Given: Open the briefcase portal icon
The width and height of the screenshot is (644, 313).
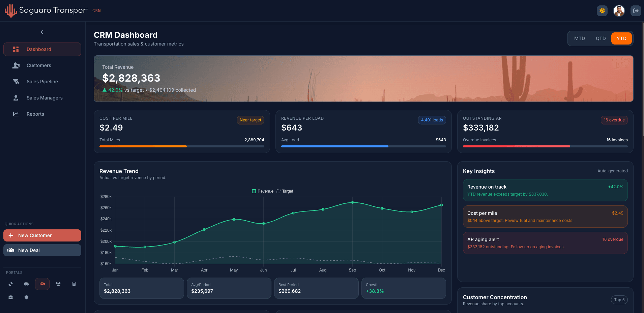Looking at the screenshot, I should pos(11,297).
